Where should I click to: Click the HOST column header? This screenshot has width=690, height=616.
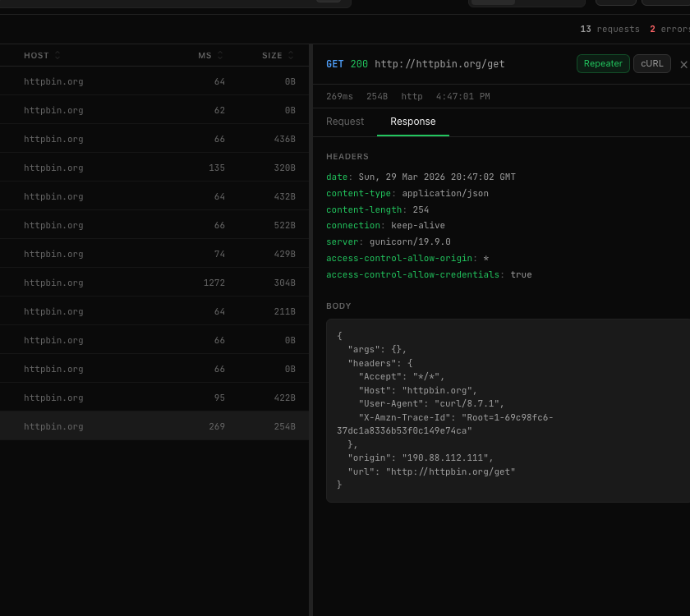click(36, 56)
